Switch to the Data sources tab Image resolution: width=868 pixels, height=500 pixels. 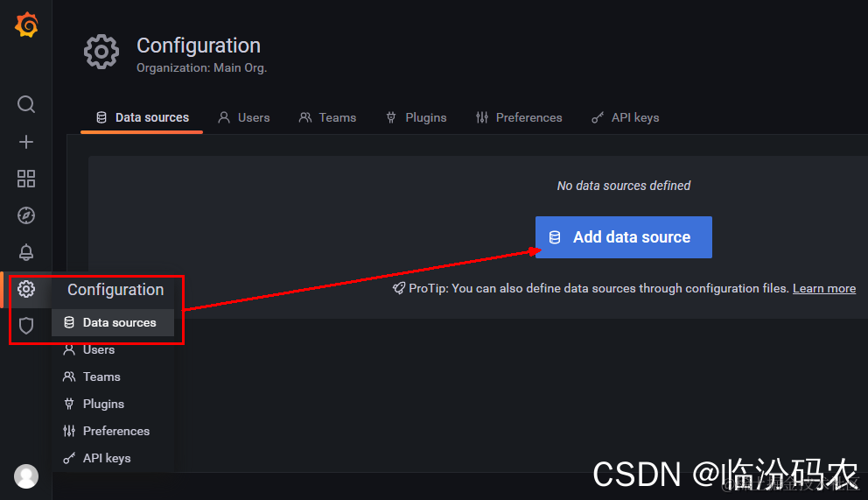[143, 117]
